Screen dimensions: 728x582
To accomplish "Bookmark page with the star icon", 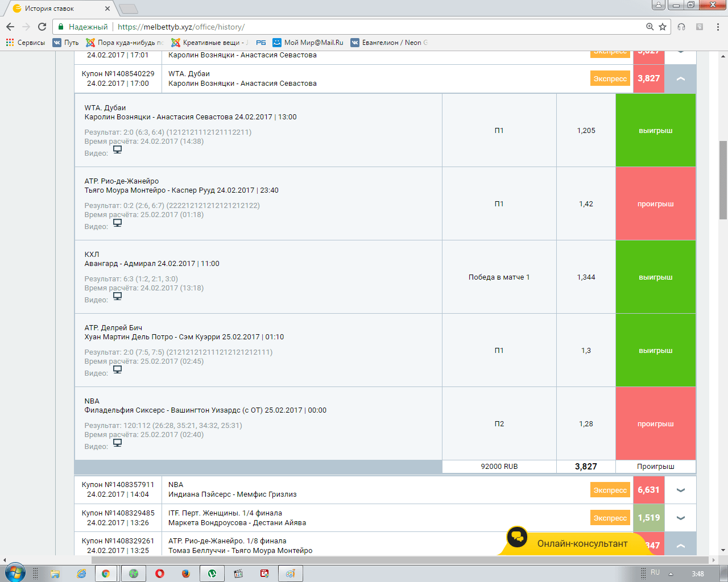I will click(663, 27).
